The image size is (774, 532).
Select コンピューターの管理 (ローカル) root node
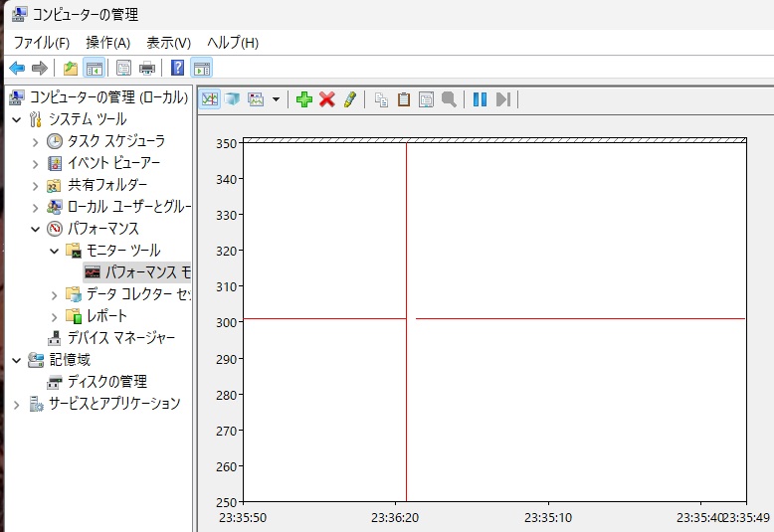(108, 97)
